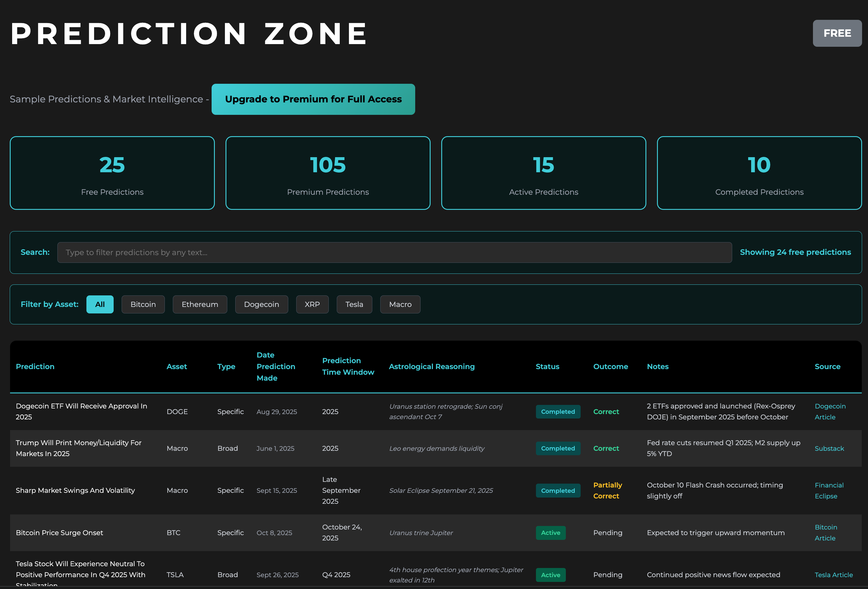Image resolution: width=868 pixels, height=589 pixels.
Task: Filter predictions by Bitcoin
Action: (x=143, y=304)
